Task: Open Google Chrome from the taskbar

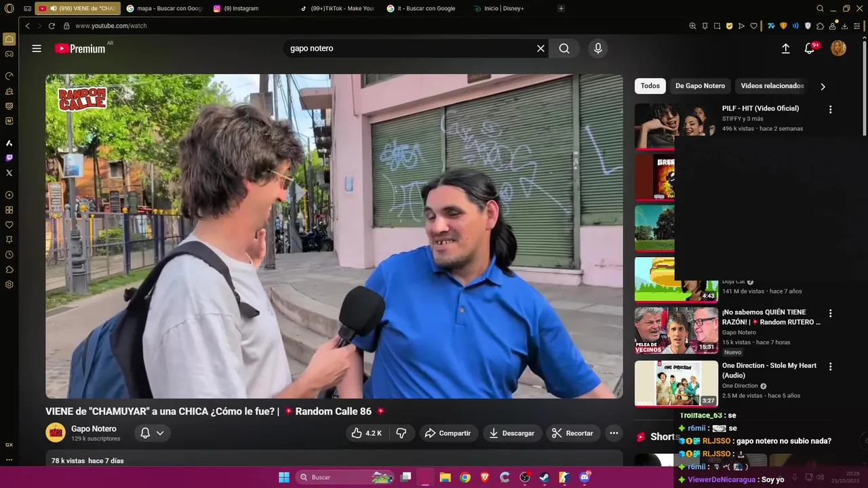Action: (x=465, y=477)
